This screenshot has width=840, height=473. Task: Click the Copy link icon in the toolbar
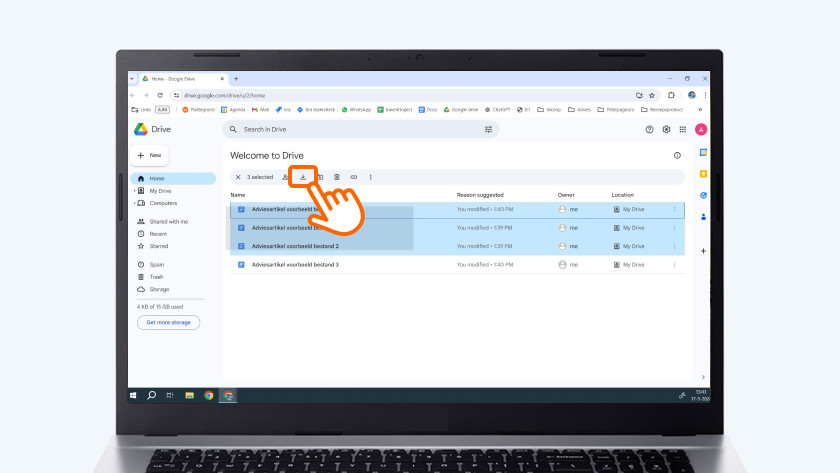(x=353, y=177)
